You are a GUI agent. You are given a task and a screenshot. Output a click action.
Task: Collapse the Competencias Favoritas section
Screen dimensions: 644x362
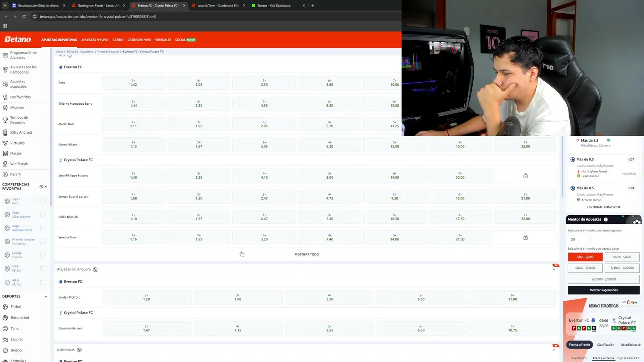point(46,187)
